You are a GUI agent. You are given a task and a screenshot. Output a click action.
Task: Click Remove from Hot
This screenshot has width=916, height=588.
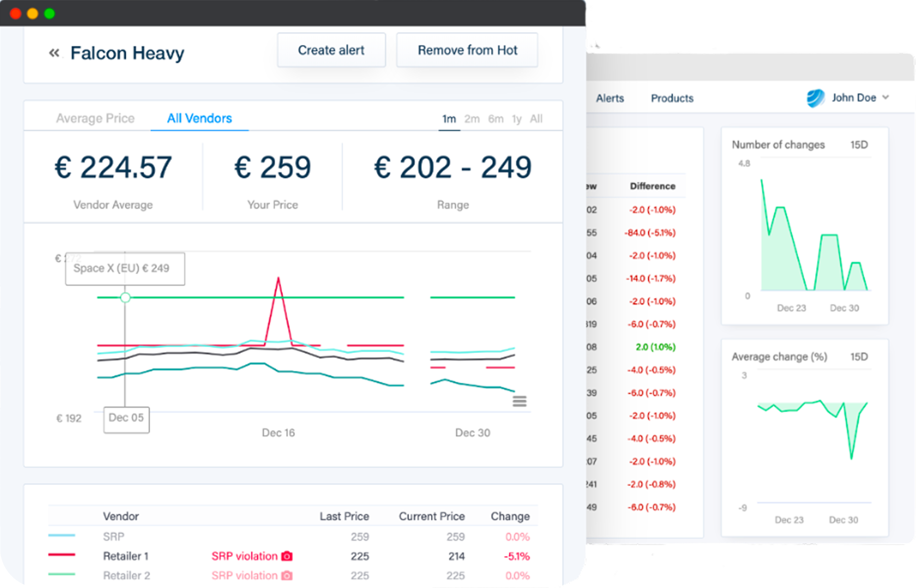[x=467, y=50]
